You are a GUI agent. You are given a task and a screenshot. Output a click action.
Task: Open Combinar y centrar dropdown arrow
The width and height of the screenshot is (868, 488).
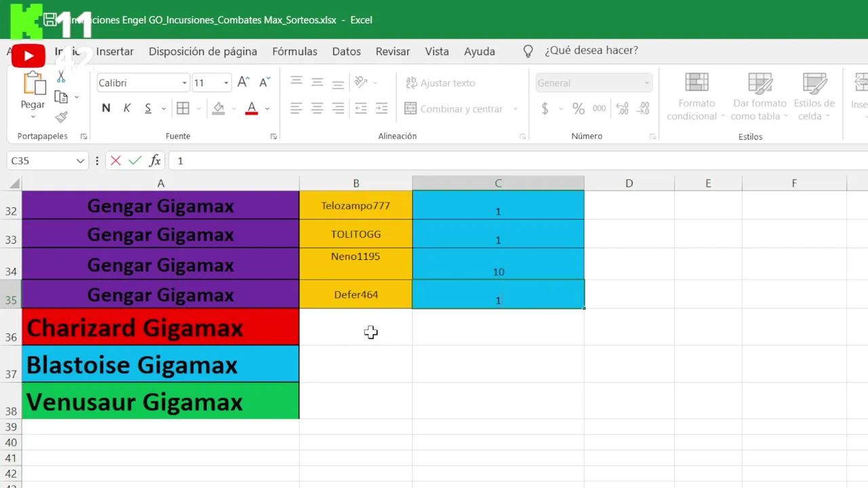(515, 108)
